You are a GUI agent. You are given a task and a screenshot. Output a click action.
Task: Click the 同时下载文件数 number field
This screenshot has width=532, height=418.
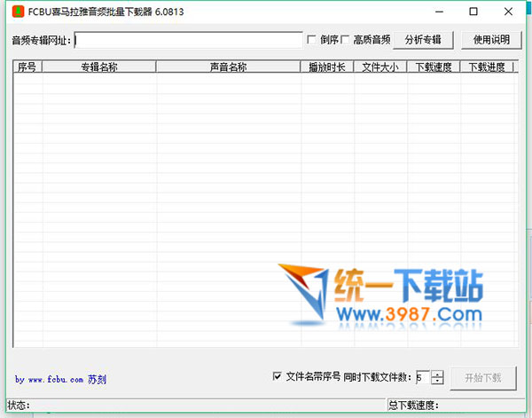click(x=422, y=377)
